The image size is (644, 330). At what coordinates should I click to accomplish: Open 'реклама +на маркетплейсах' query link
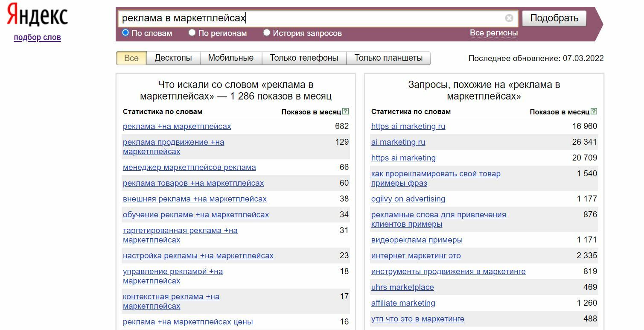pos(177,126)
